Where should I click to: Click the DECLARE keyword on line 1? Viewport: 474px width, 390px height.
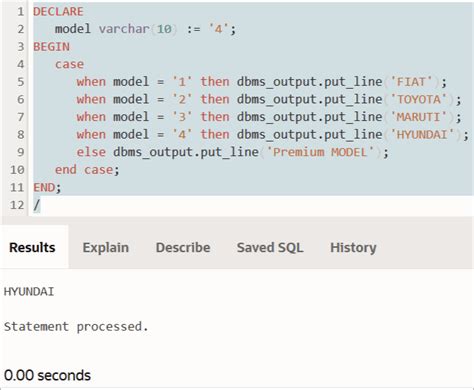click(58, 12)
